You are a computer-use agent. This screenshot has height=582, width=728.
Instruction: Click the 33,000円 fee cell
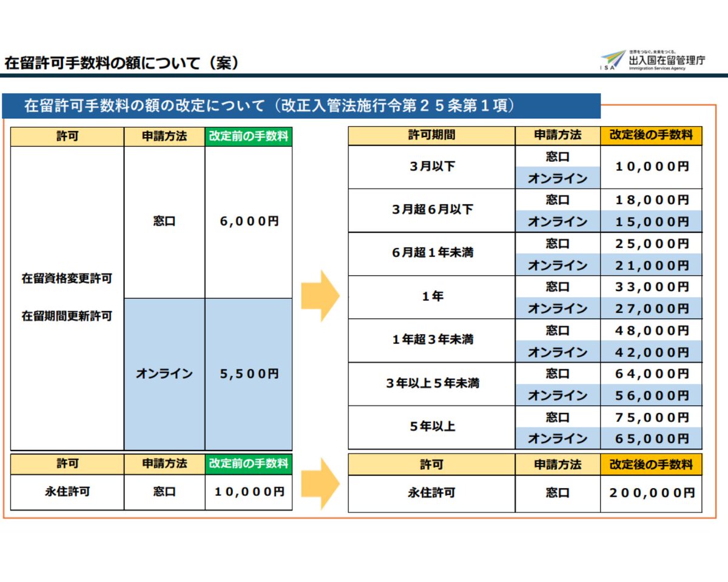coord(652,287)
